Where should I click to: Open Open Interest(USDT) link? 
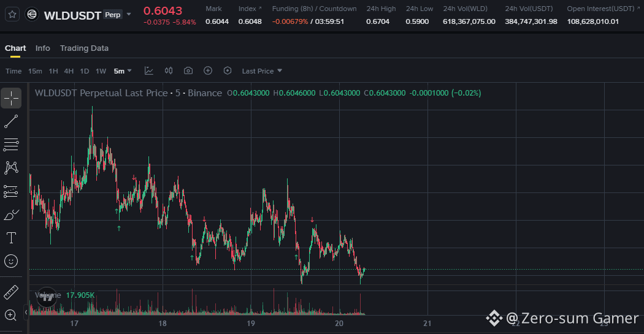click(x=604, y=9)
